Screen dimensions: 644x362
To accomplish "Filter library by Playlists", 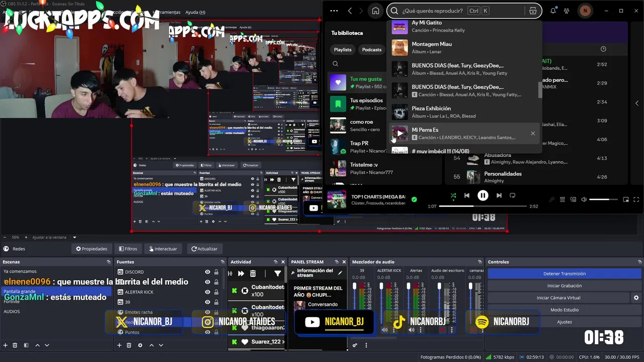I will (343, 50).
